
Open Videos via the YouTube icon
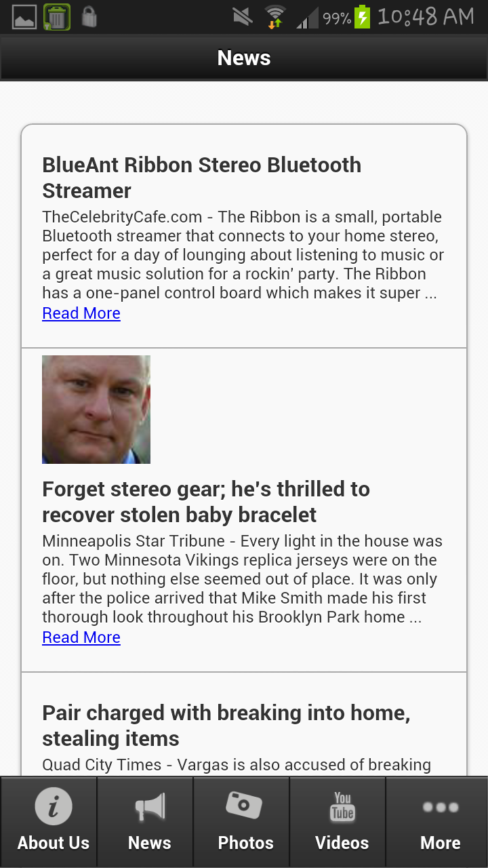[342, 806]
